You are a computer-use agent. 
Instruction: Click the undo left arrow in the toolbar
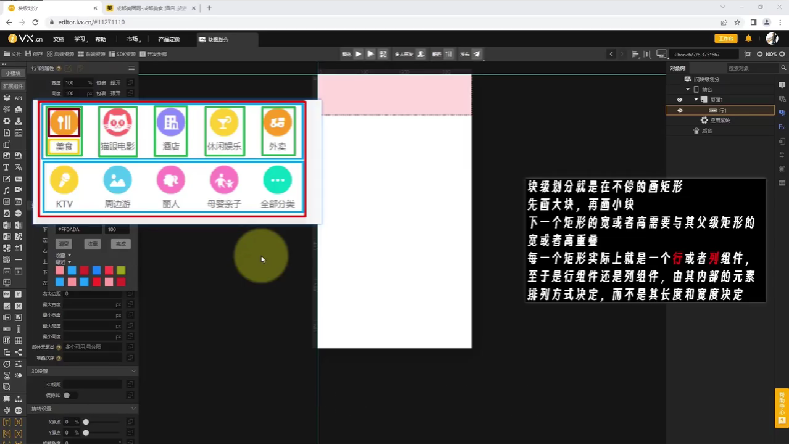pos(611,54)
